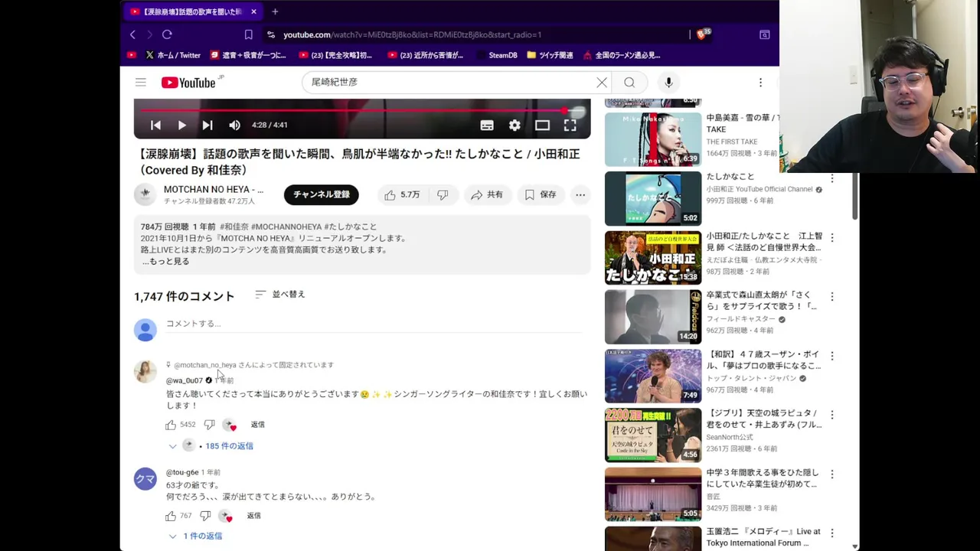Open 全国のラーメン bookmark
Screen dimensions: 980x551
coord(621,55)
